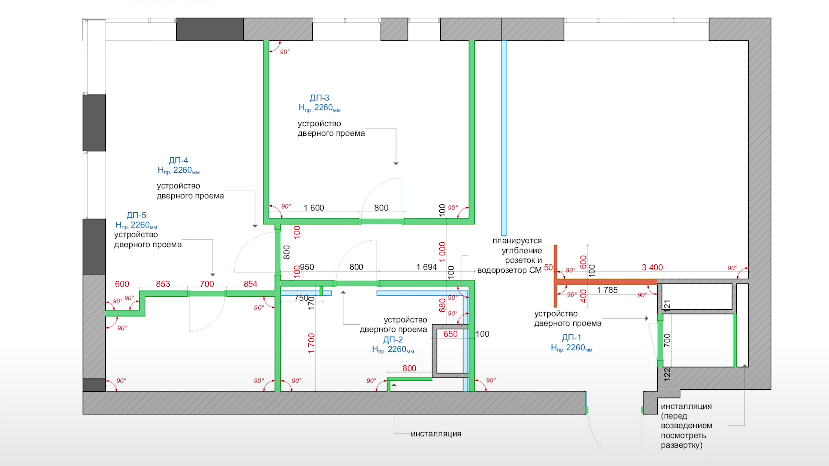829x466 pixels.
Task: Click the ДП-5 door label
Action: (136, 215)
